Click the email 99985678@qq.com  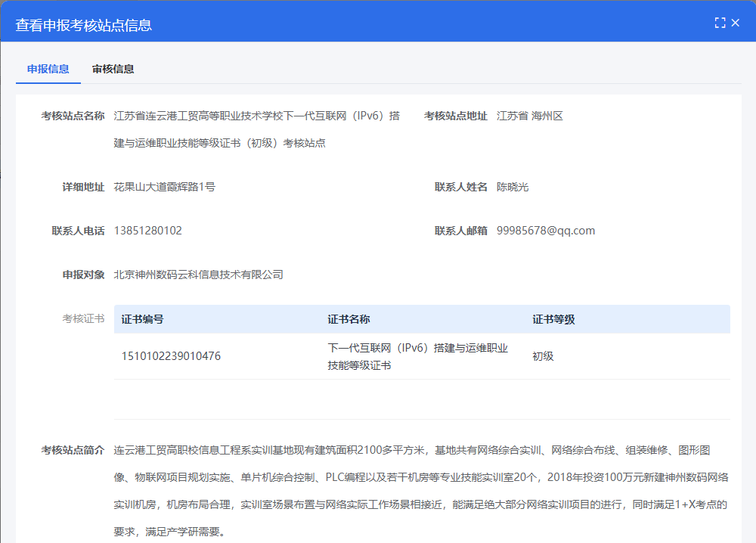click(x=545, y=231)
